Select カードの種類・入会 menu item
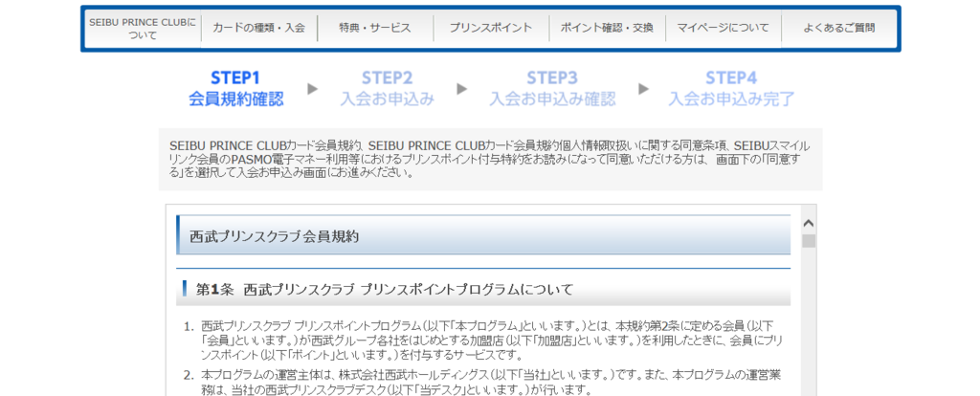 click(258, 28)
